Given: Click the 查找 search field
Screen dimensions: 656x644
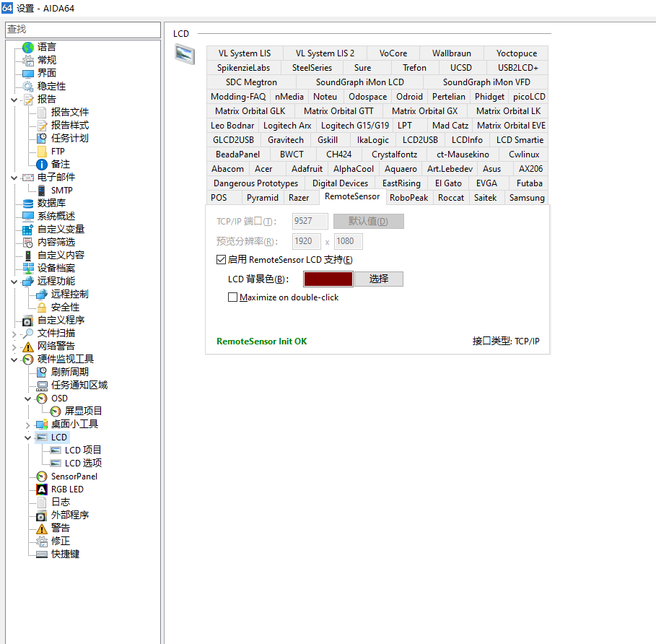Looking at the screenshot, I should [x=82, y=30].
